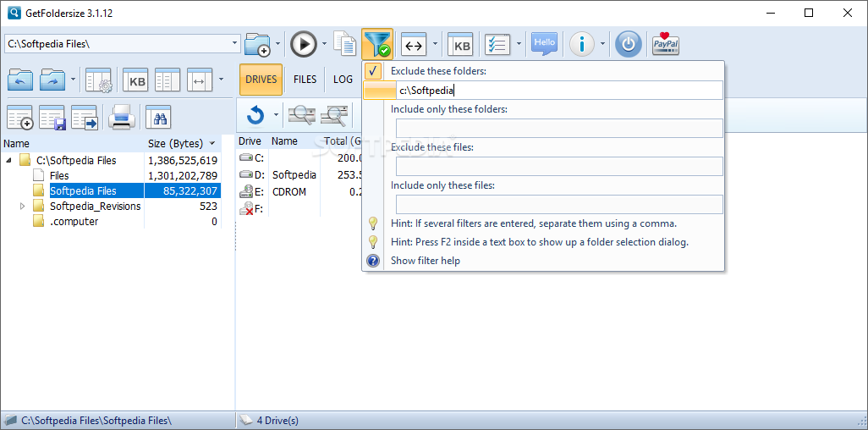Click the Include only these folders field

(x=559, y=128)
